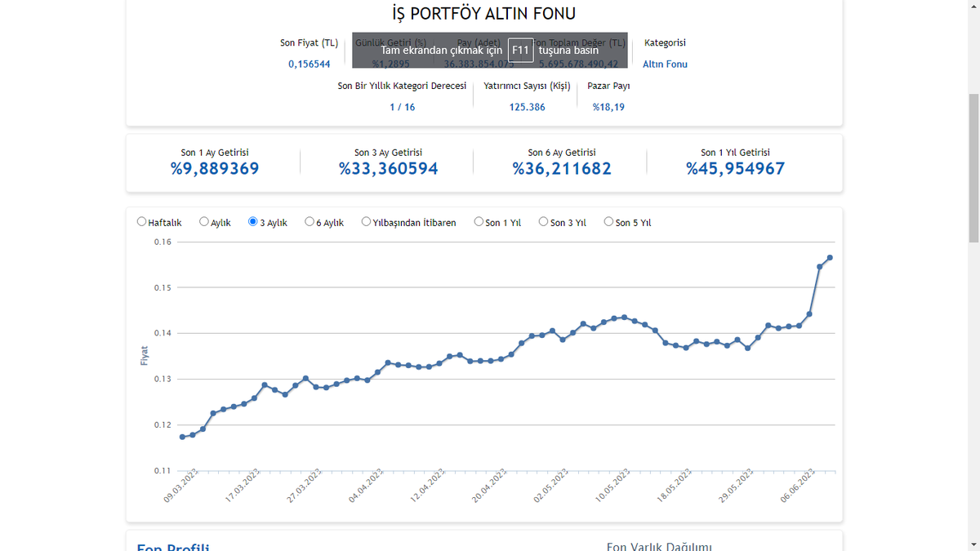Click the scrollbar down arrow

(x=973, y=544)
